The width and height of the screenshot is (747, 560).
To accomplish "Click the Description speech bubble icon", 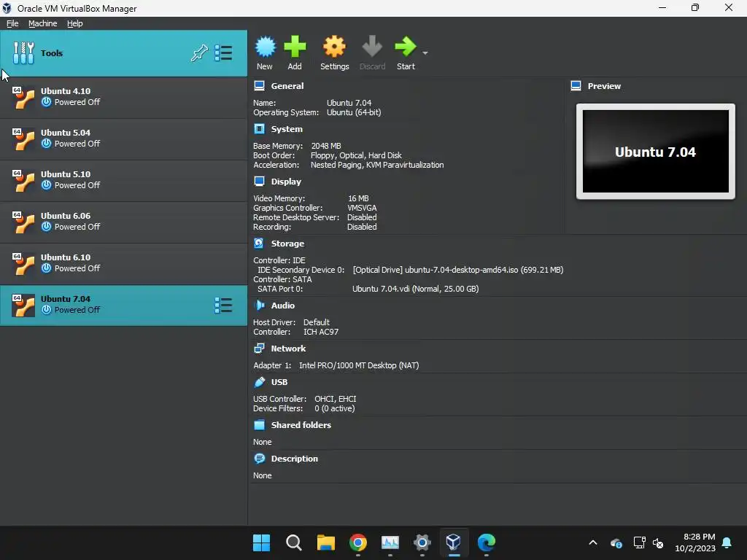I will [x=259, y=458].
